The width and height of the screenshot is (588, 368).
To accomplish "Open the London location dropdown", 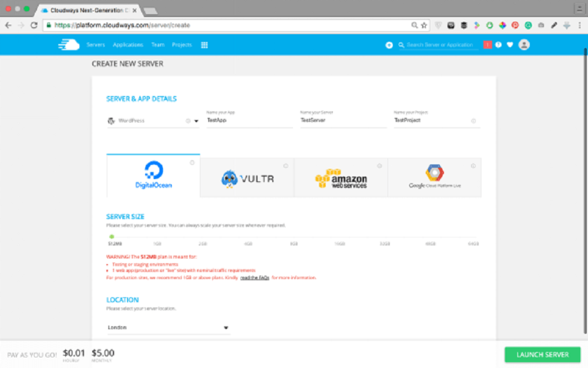I will click(x=168, y=327).
